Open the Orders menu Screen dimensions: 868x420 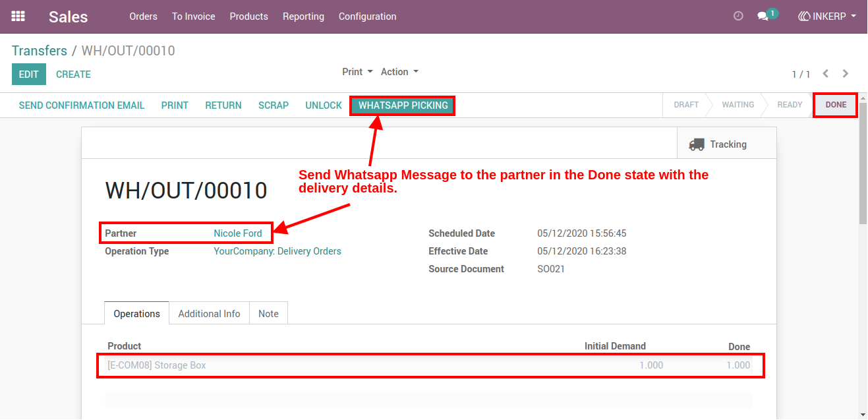point(143,16)
